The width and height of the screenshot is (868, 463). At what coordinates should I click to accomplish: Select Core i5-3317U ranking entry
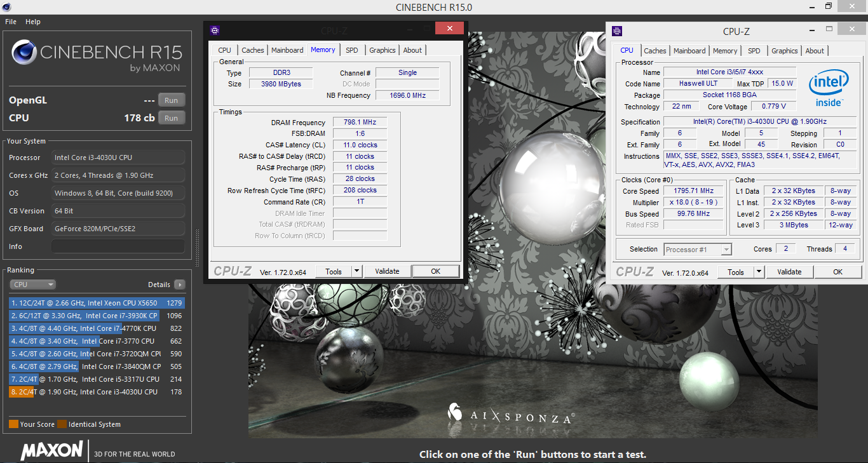[x=97, y=379]
